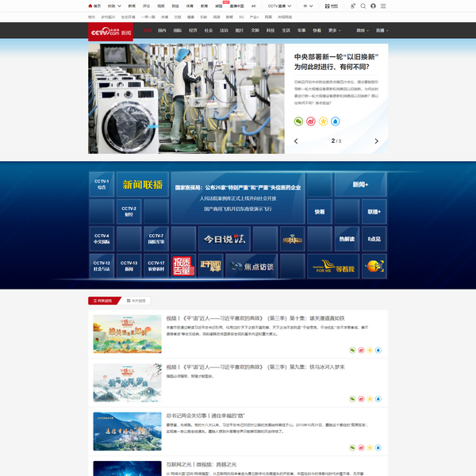This screenshot has width=476, height=476.
Task: Click the search magnifier icon in top bar
Action: click(363, 6)
